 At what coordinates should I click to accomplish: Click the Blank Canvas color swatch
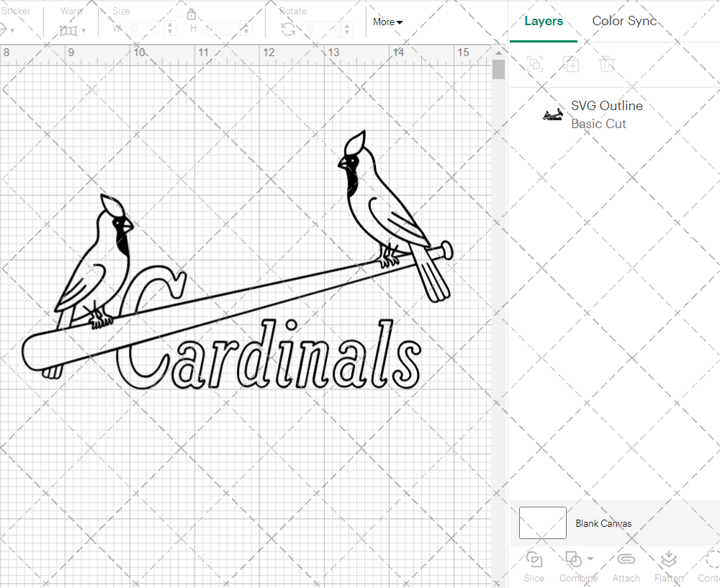pyautogui.click(x=542, y=523)
